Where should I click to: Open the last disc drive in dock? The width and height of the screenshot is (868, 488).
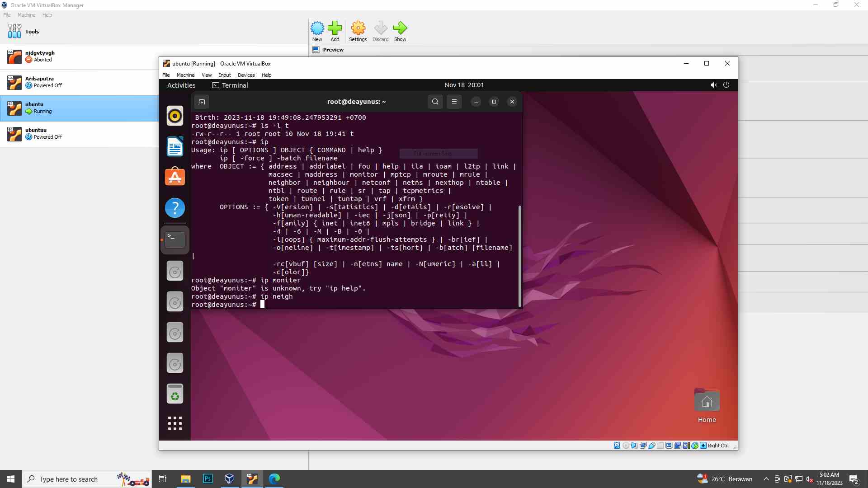[x=175, y=363]
